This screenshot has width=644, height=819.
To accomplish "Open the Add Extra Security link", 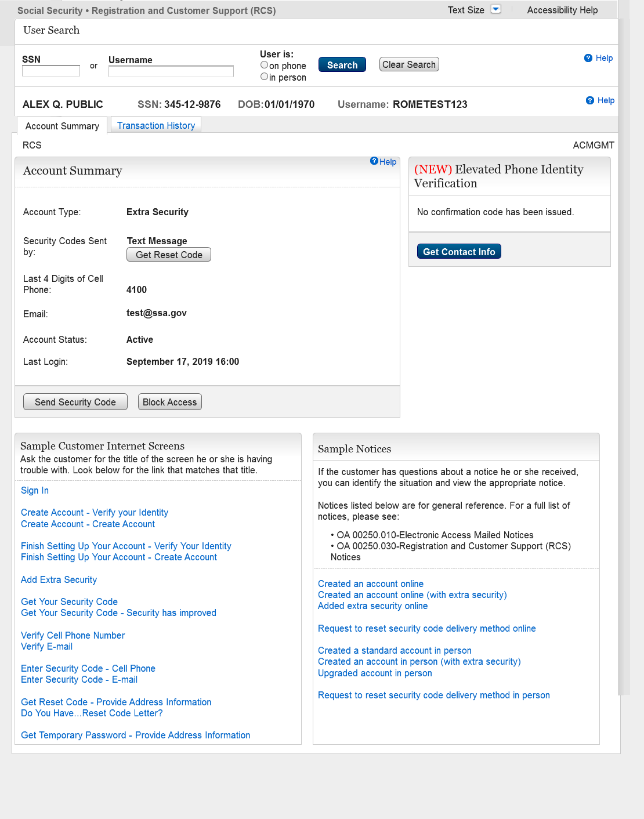I will (x=59, y=579).
